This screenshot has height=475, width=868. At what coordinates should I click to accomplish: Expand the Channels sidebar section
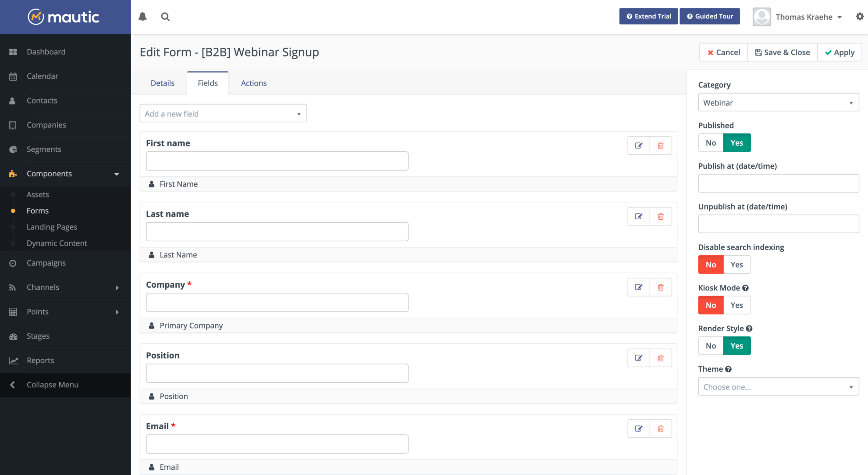point(43,287)
